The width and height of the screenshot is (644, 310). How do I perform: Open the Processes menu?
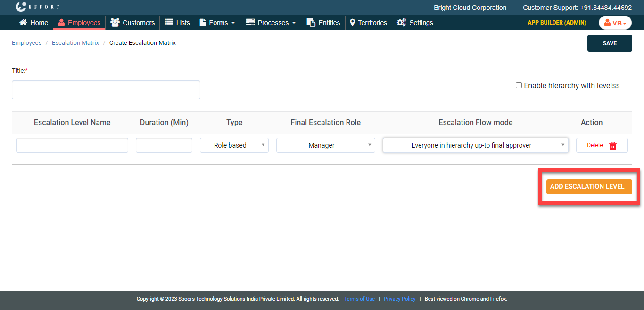click(x=271, y=23)
